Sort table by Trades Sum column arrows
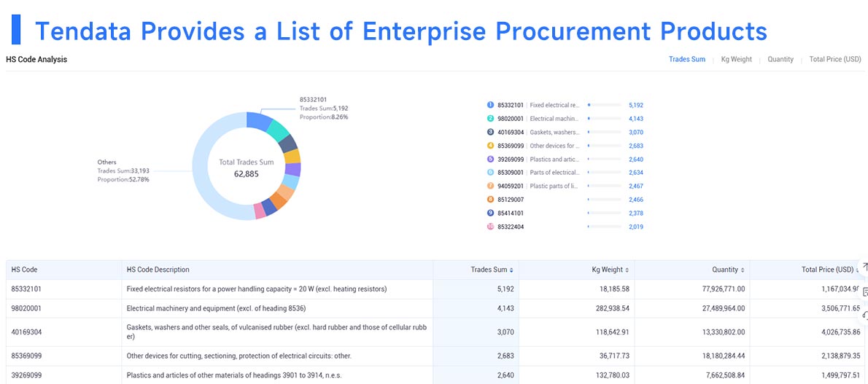The height and width of the screenshot is (384, 868). (511, 270)
